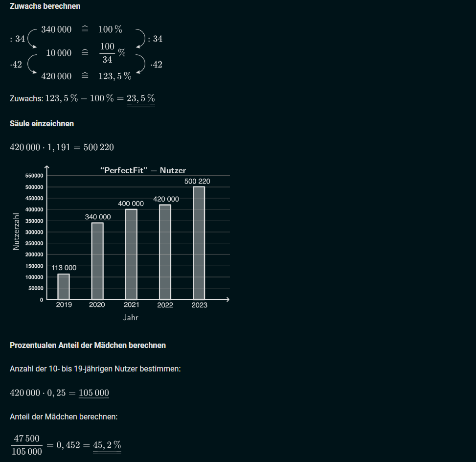Click the 'Nutzerzahl' y-axis label
476x462 pixels.
(x=16, y=231)
